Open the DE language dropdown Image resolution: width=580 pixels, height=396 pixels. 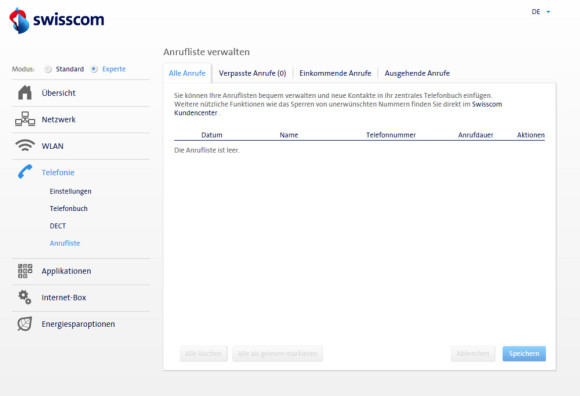[541, 12]
